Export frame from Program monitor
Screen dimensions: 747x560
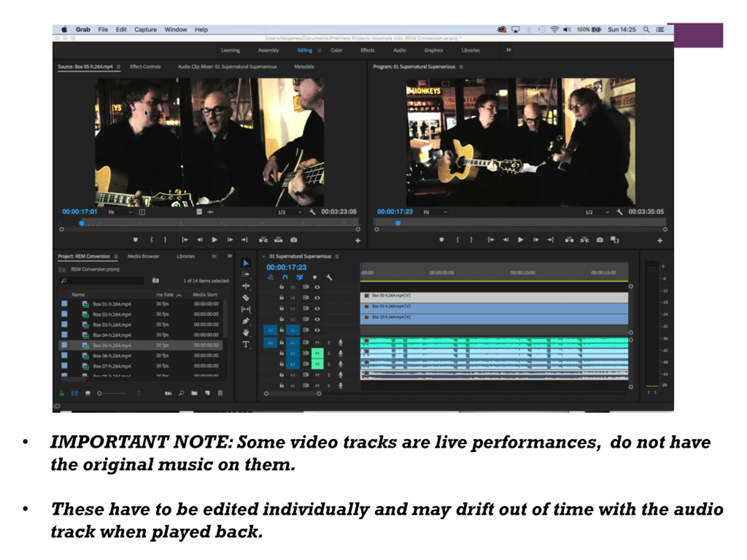click(x=599, y=240)
